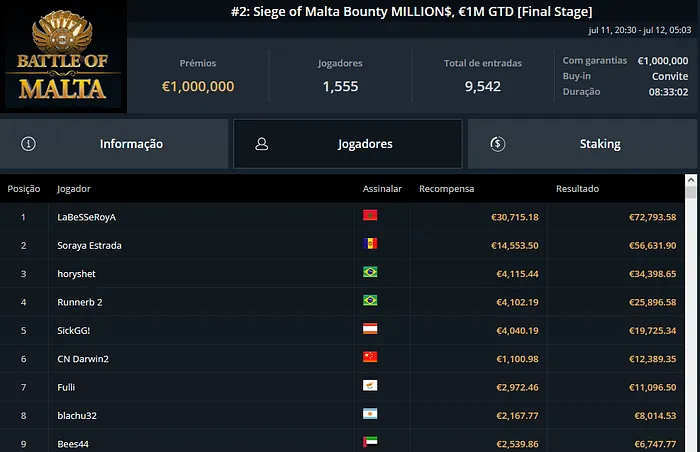Sort by the Jogador column header
700x452 pixels.
(x=74, y=189)
